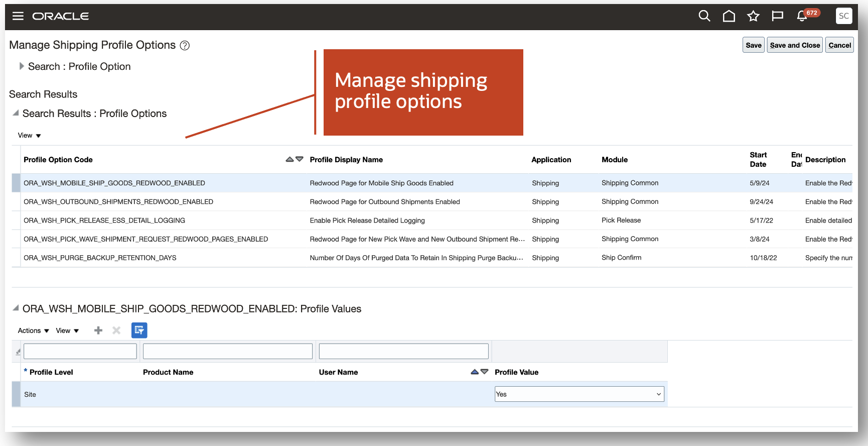Click the Save button
Image resolution: width=868 pixels, height=446 pixels.
click(x=754, y=45)
